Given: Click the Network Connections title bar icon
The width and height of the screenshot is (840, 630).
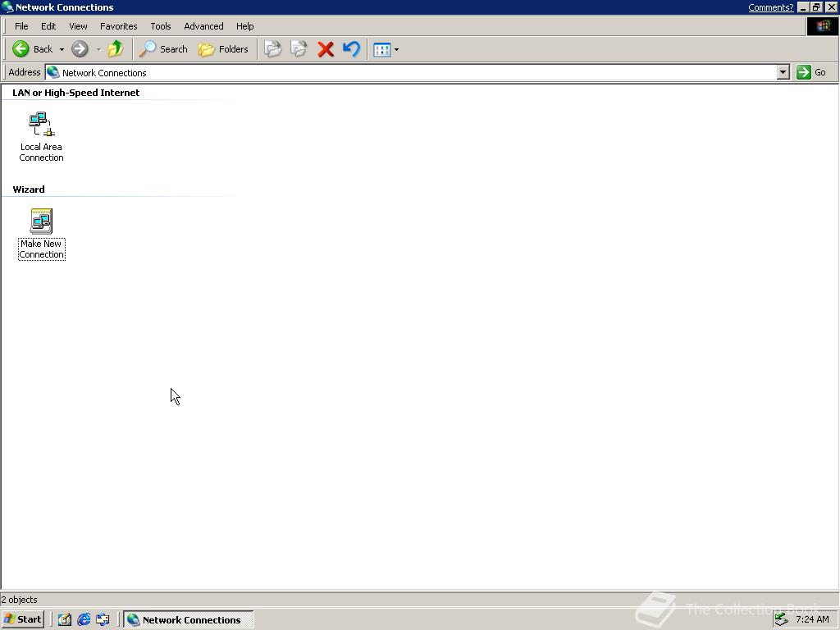Looking at the screenshot, I should tap(7, 7).
